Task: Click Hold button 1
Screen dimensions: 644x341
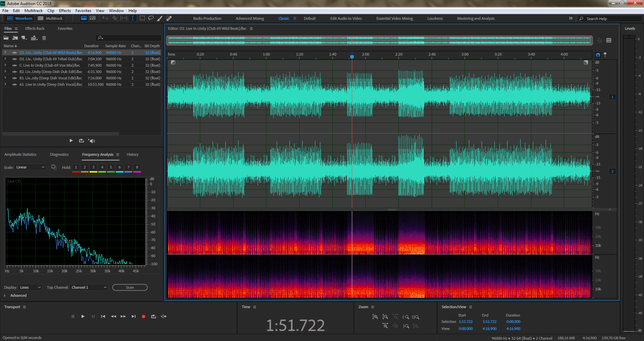Action: 76,167
